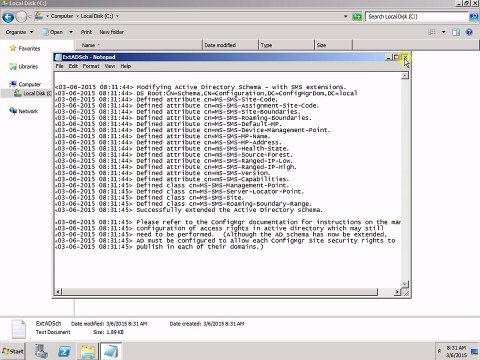Open the recent pages dropdown next to forward arrow
Image resolution: width=480 pixels, height=360 pixels.
[x=30, y=16]
